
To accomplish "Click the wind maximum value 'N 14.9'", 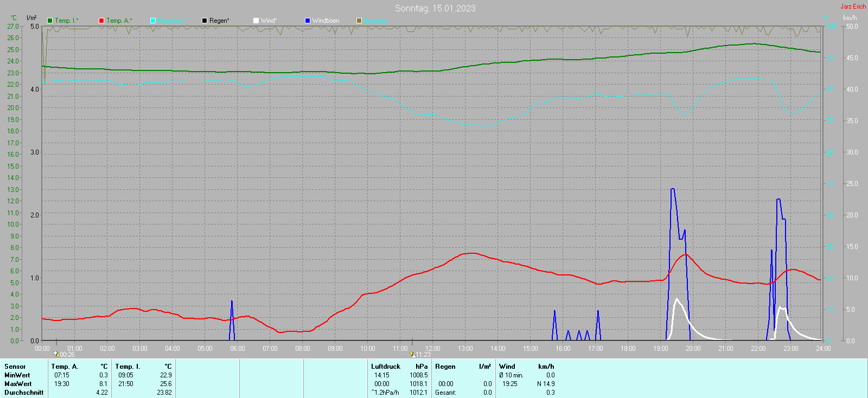I will click(x=546, y=384).
